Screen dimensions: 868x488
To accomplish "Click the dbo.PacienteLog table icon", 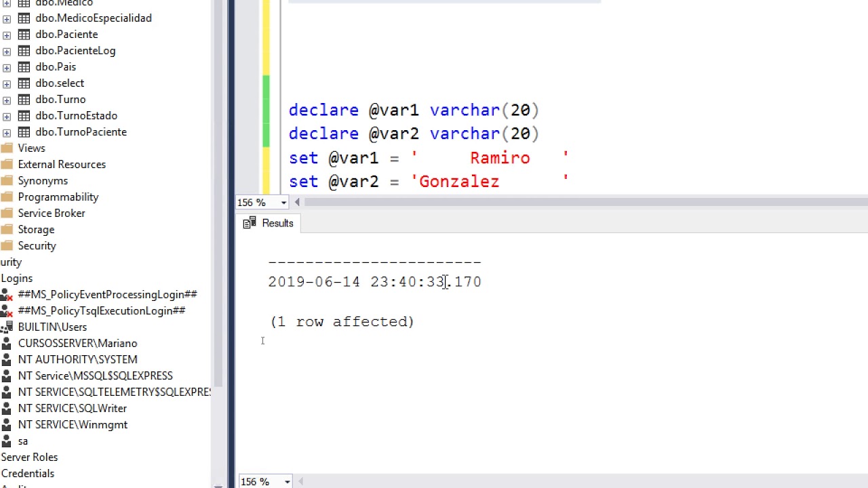I will [24, 51].
